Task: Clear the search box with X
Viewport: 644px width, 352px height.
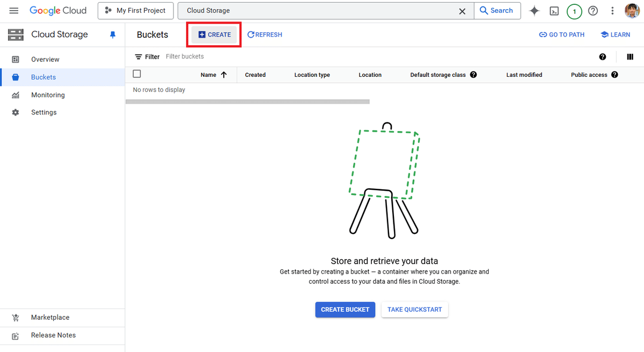Action: click(x=462, y=11)
